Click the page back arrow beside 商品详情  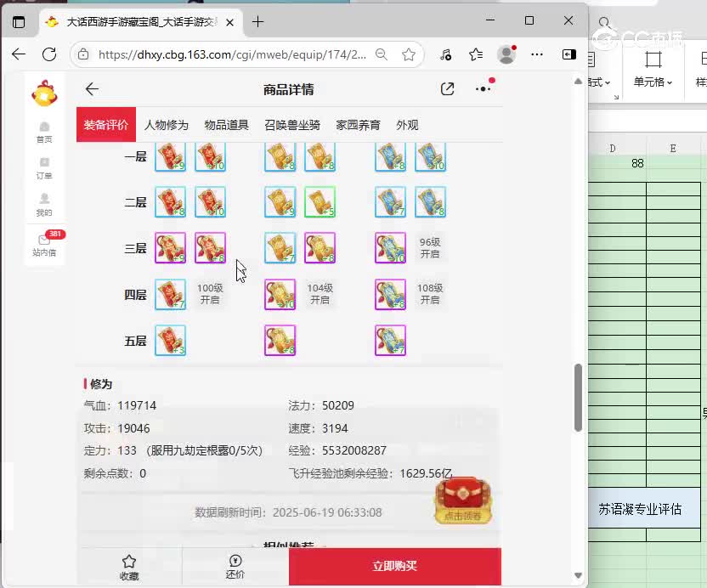(x=92, y=89)
